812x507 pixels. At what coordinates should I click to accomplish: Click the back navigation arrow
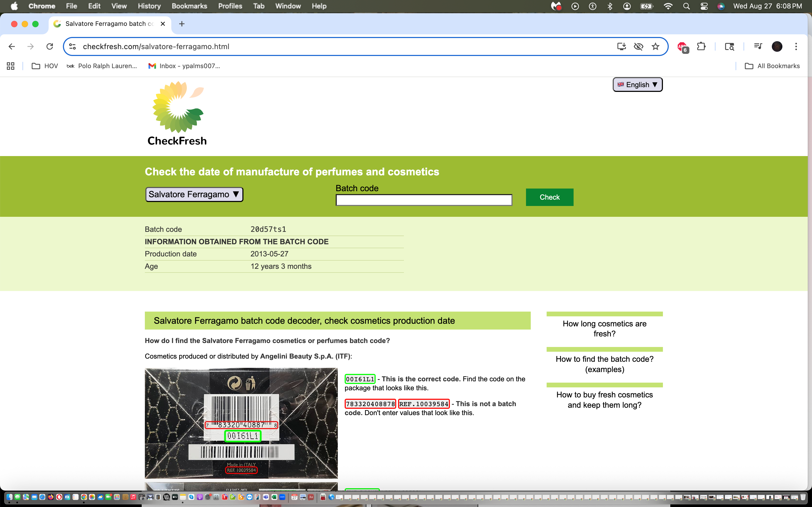(x=12, y=46)
